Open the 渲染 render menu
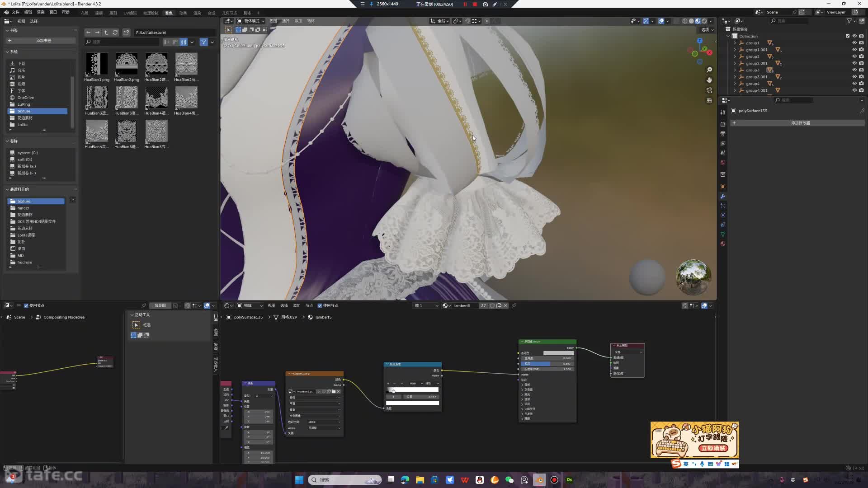Image resolution: width=868 pixels, height=488 pixels. (41, 12)
